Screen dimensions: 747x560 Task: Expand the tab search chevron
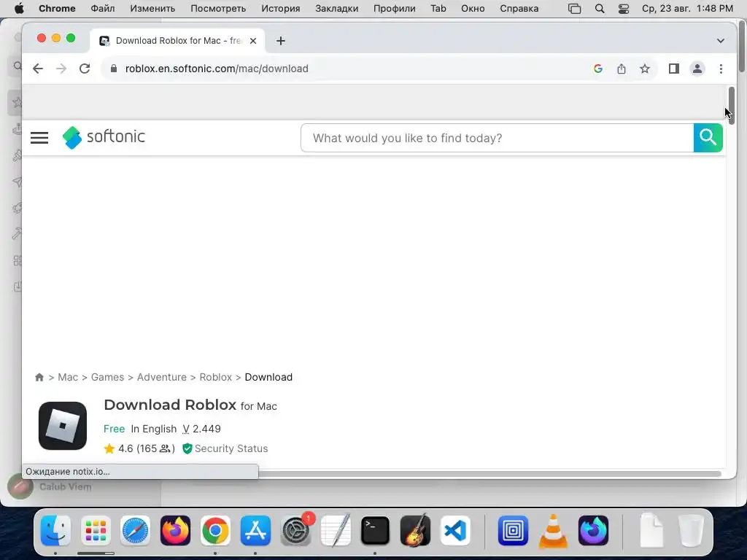pyautogui.click(x=720, y=41)
